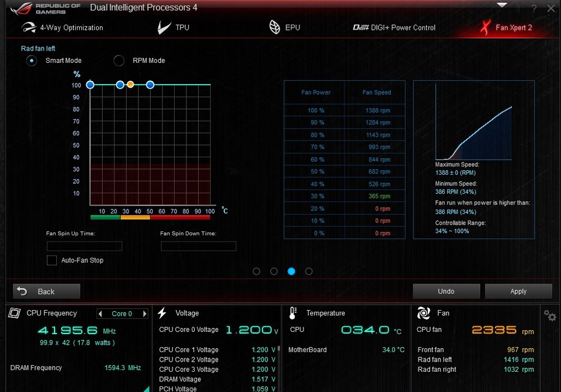Click the Back arrow icon
Image resolution: width=561 pixels, height=392 pixels.
22,291
